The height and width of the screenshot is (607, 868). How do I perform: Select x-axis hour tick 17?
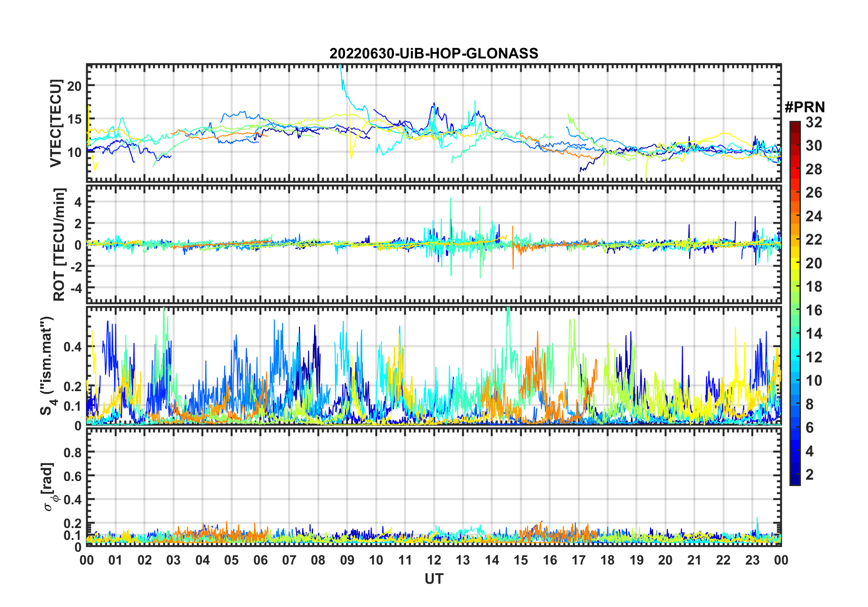point(579,560)
